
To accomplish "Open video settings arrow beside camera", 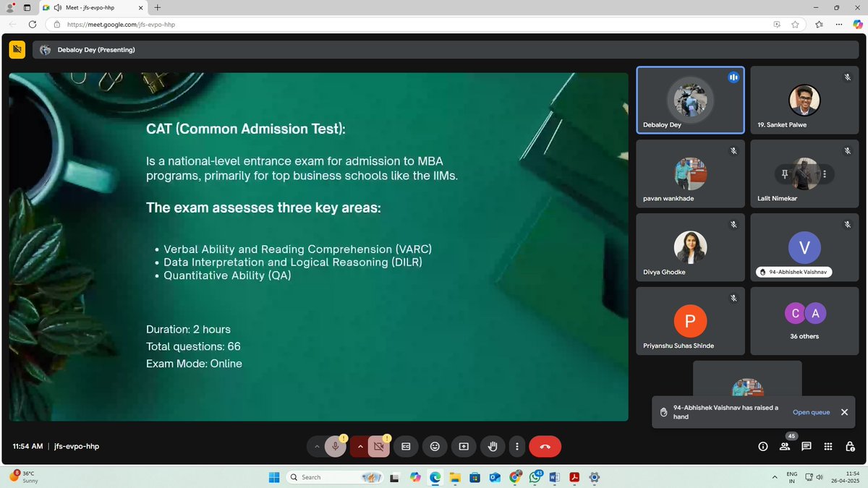I will pos(359,447).
